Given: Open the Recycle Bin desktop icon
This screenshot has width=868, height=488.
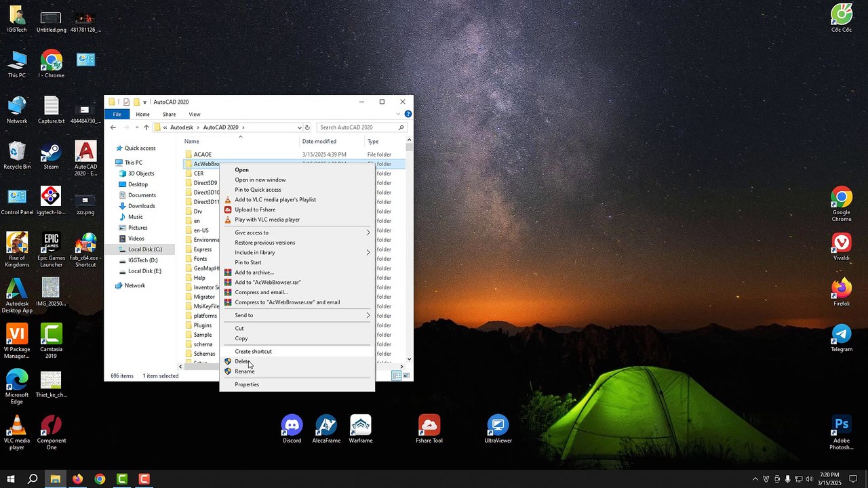Looking at the screenshot, I should [17, 155].
